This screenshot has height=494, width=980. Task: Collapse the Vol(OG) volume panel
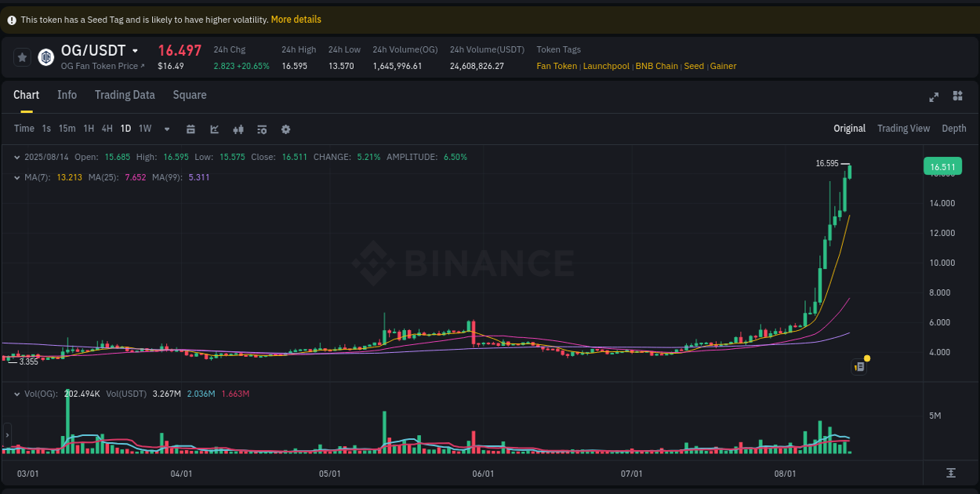click(16, 393)
